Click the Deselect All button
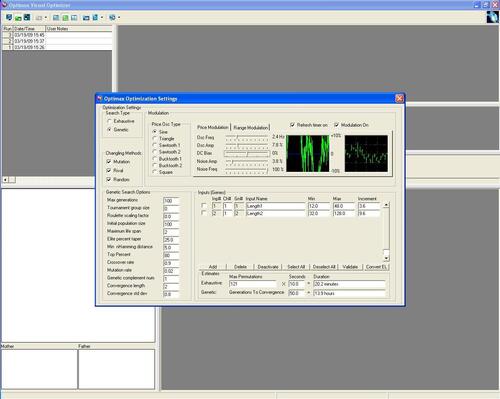The image size is (500, 399). click(324, 267)
